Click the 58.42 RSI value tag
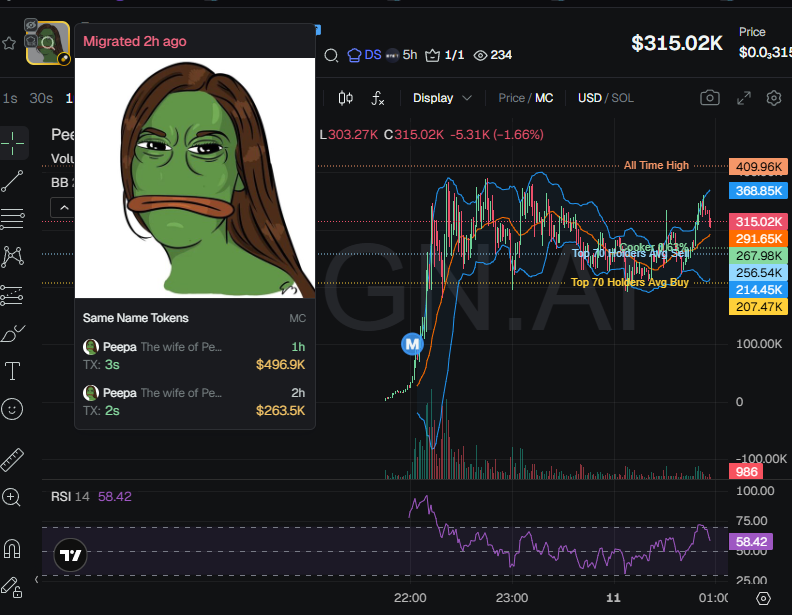This screenshot has width=792, height=615. (x=751, y=542)
